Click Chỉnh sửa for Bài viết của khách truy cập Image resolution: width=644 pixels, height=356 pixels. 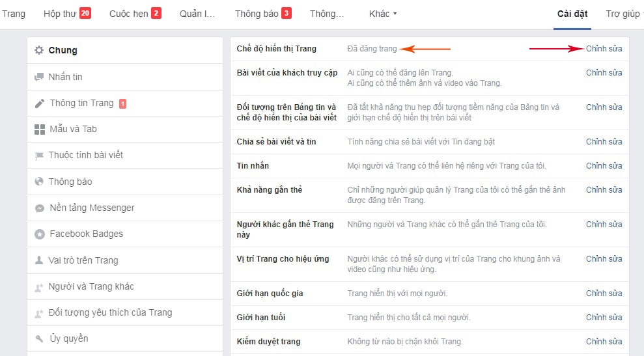(x=604, y=73)
